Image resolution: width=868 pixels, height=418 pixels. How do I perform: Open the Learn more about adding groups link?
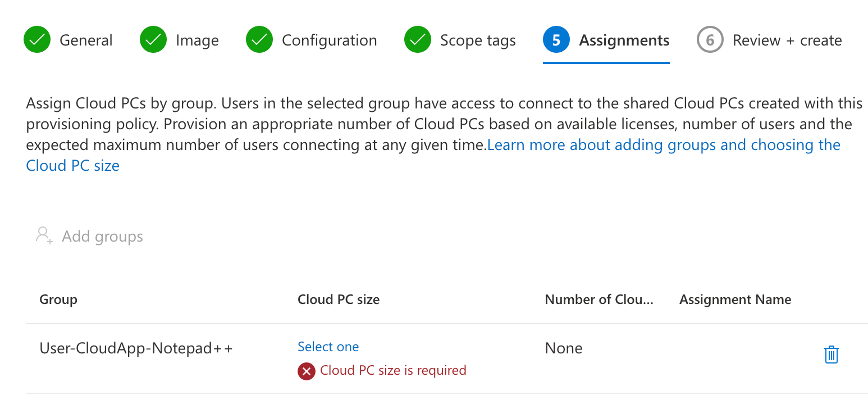(663, 145)
